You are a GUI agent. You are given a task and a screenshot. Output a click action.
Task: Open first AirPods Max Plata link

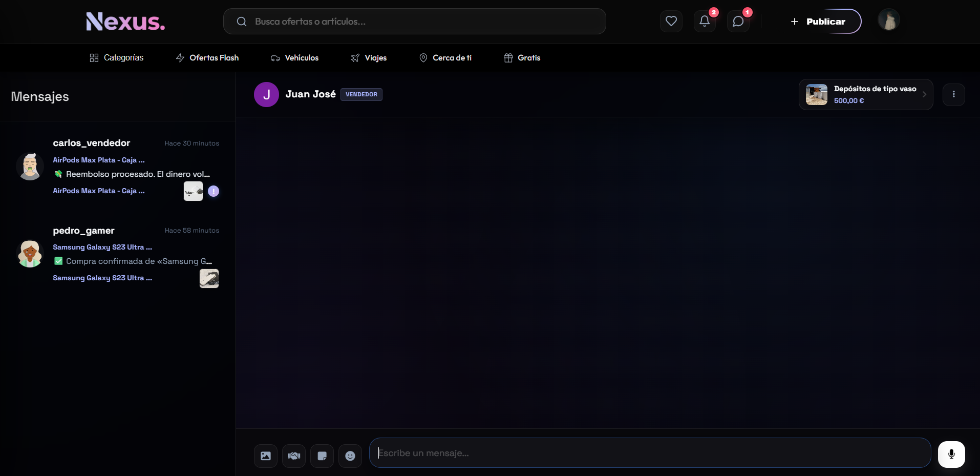pyautogui.click(x=99, y=160)
